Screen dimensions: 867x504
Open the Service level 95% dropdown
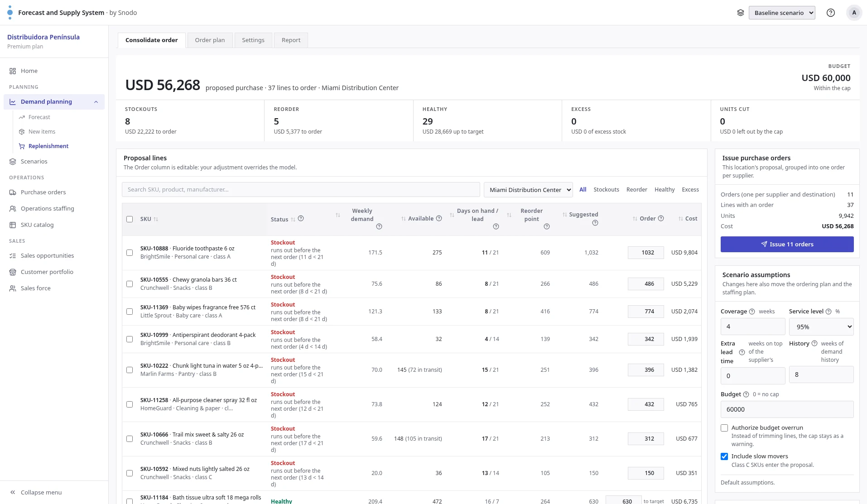pyautogui.click(x=821, y=327)
